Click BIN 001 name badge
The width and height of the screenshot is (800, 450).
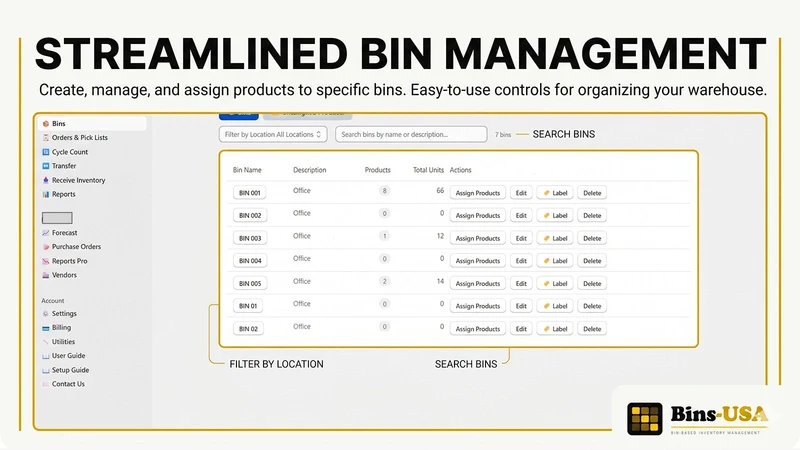click(x=250, y=193)
